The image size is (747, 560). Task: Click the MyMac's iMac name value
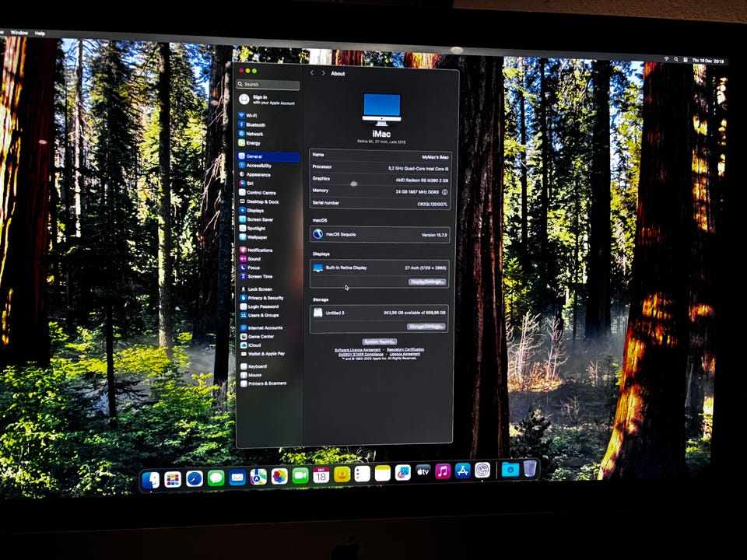[x=435, y=157]
